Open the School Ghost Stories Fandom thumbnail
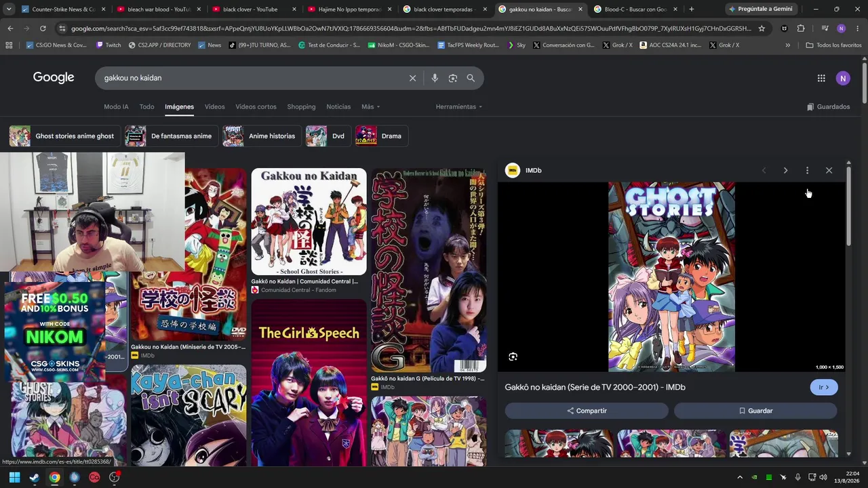The height and width of the screenshot is (488, 868). tap(309, 222)
